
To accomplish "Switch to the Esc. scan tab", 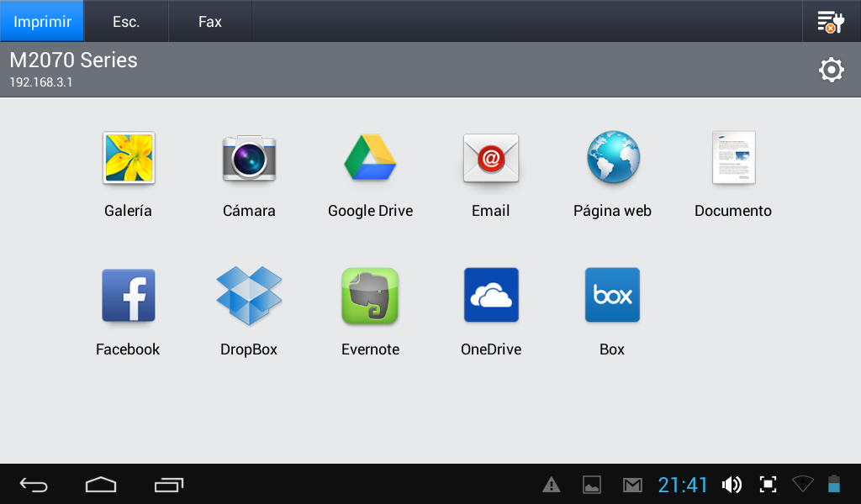I will tap(126, 21).
